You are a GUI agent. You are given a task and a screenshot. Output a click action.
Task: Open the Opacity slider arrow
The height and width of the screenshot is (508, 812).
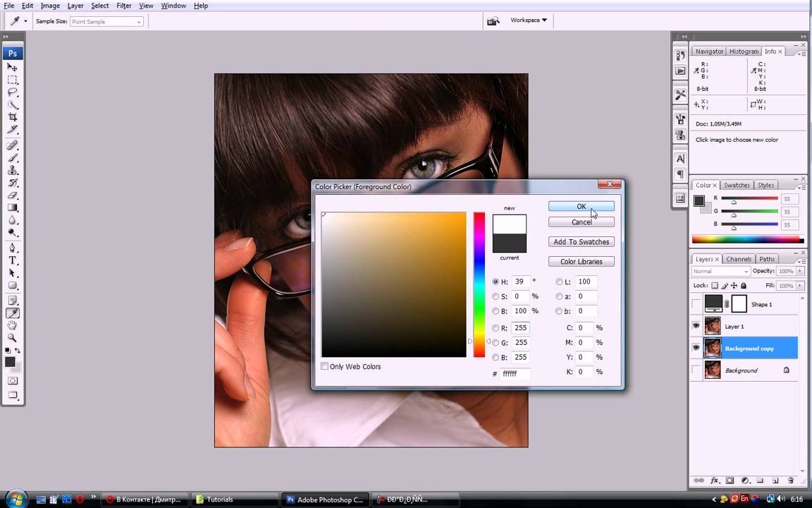[801, 271]
